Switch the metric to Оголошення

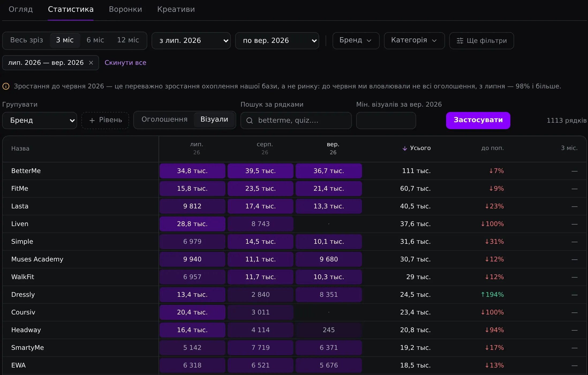pos(164,119)
